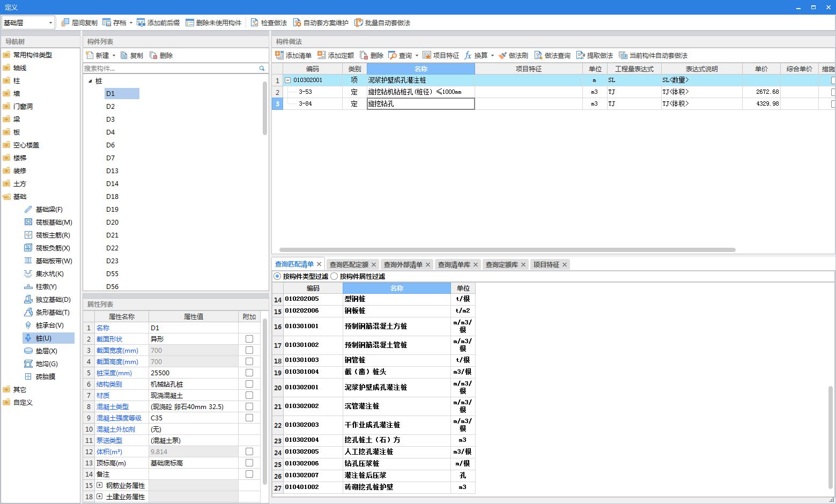Click 换算 fx icon
The image size is (836, 504).
tap(468, 55)
